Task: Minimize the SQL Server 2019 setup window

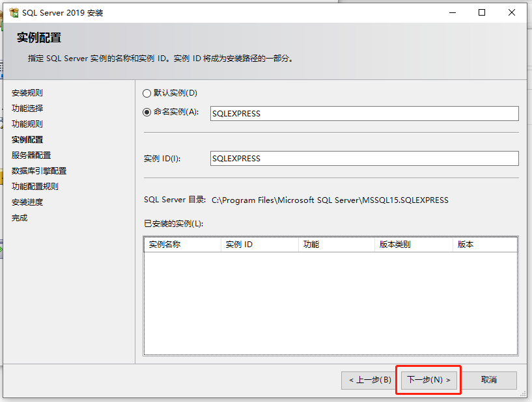Action: pyautogui.click(x=453, y=12)
